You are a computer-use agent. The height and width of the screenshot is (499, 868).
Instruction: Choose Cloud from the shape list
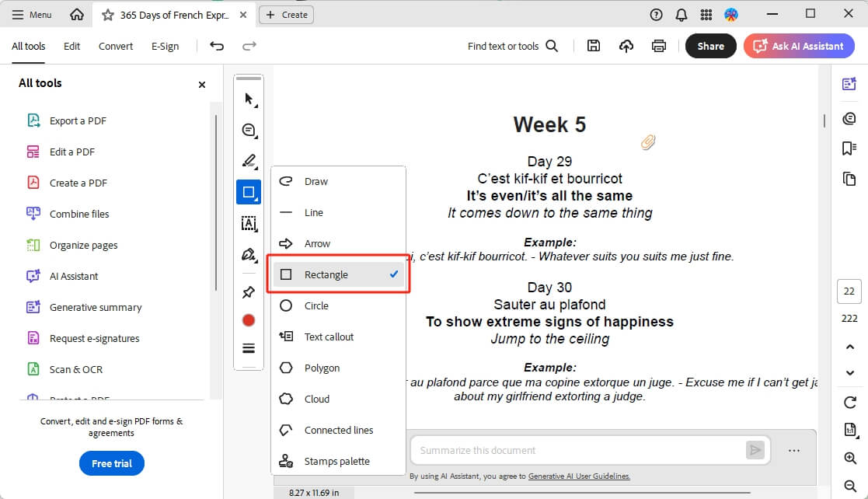316,399
